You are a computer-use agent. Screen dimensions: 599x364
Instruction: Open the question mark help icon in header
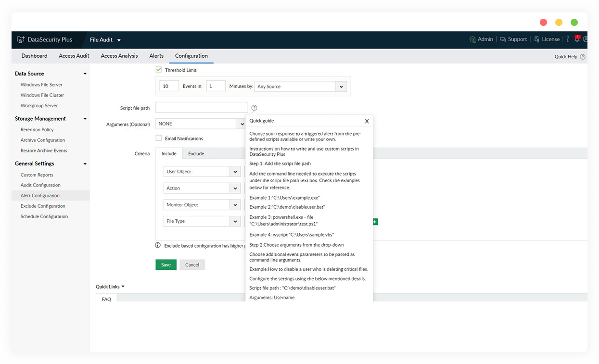(x=568, y=39)
